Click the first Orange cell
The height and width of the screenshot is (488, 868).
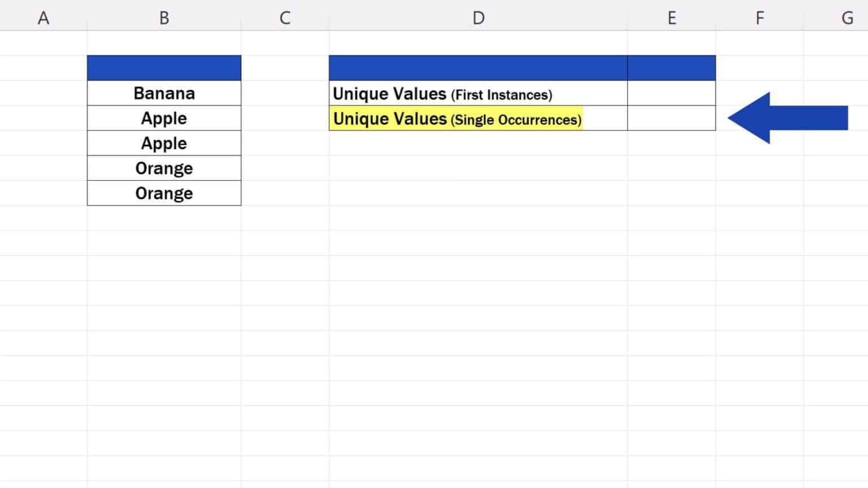click(164, 168)
